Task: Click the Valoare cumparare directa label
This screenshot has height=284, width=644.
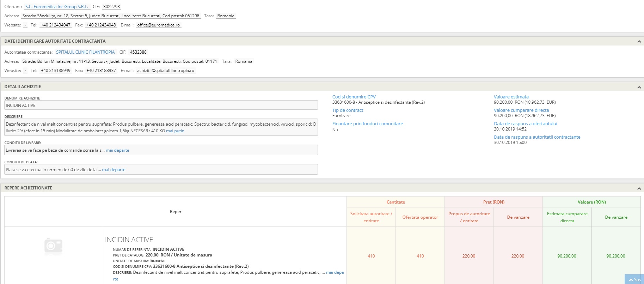Action: (521, 110)
